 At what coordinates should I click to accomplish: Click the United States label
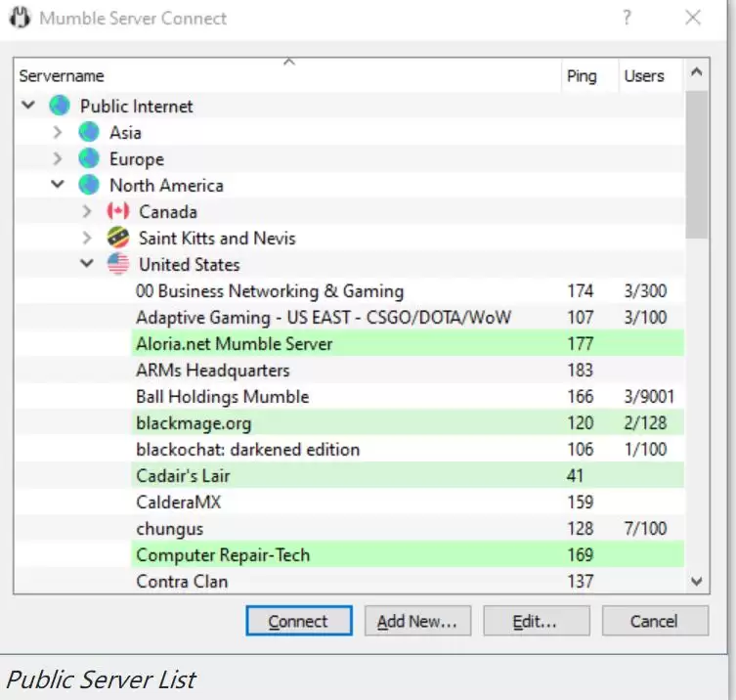click(190, 264)
